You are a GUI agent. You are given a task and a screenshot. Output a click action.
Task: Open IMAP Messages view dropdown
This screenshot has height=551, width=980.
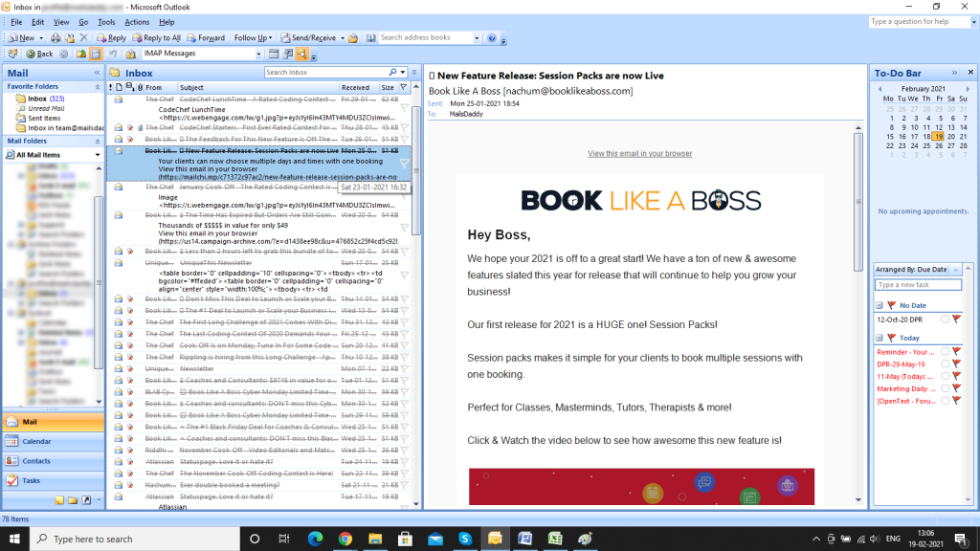pyautogui.click(x=258, y=54)
